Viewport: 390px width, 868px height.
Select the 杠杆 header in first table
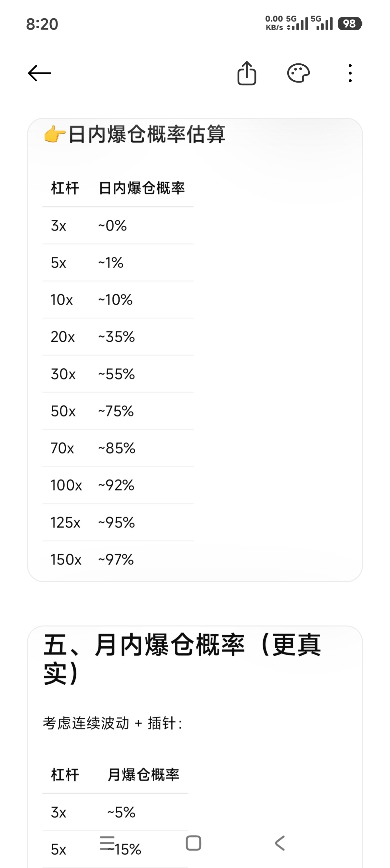[x=65, y=188]
